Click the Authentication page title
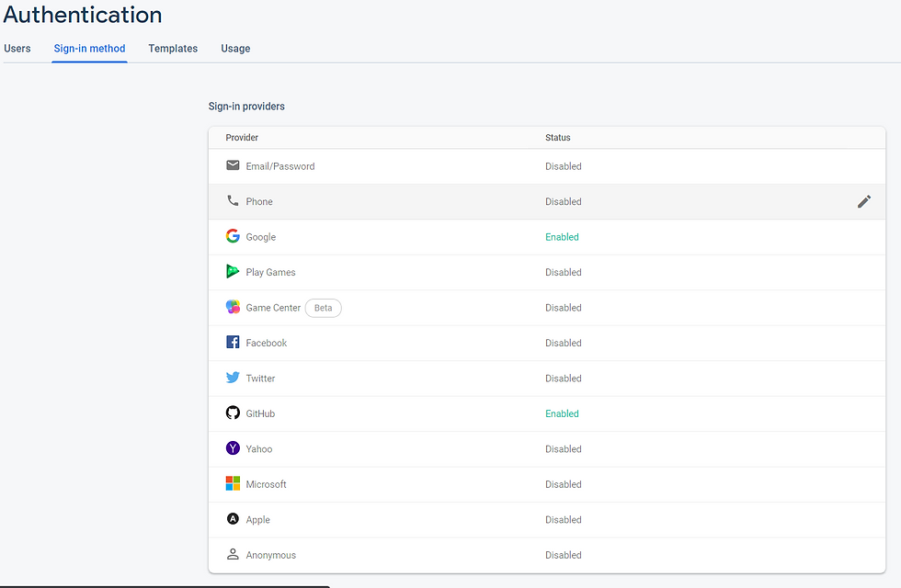Image resolution: width=901 pixels, height=588 pixels. [83, 15]
